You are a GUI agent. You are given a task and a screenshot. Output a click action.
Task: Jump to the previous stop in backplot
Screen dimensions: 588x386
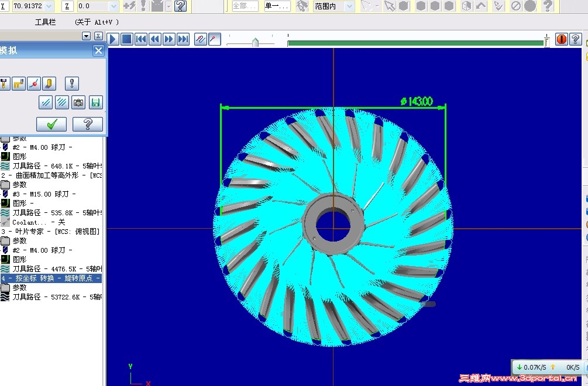[x=141, y=39]
